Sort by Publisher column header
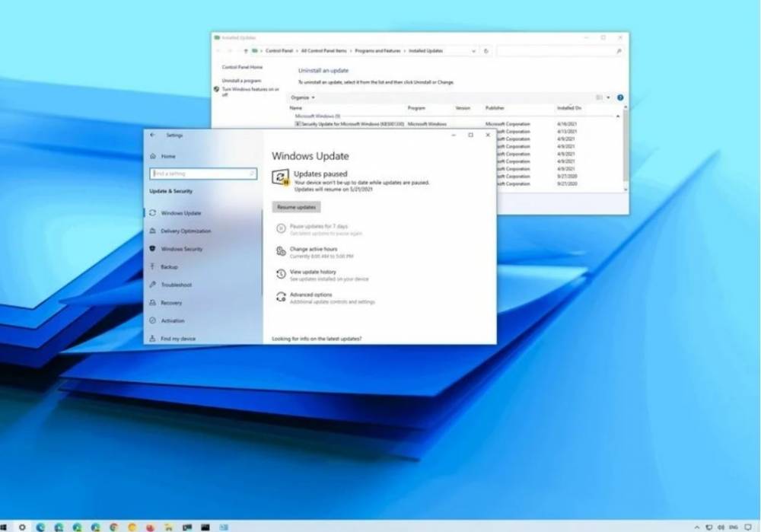This screenshot has width=761, height=532. [x=495, y=108]
